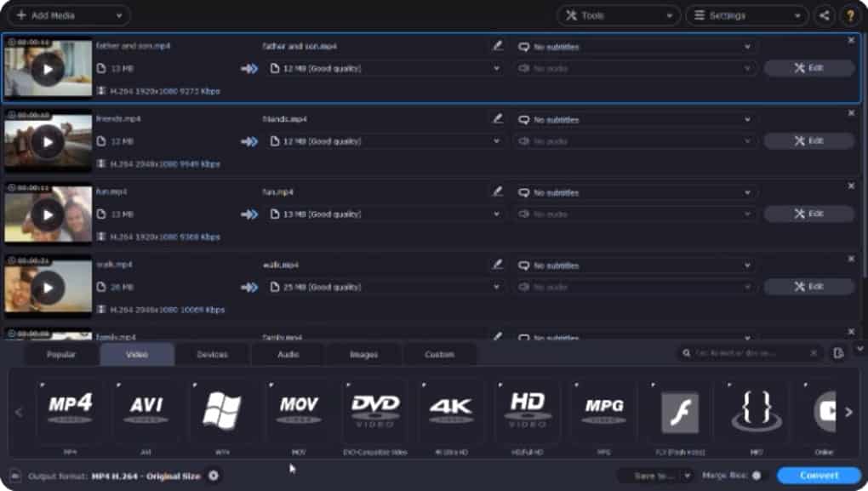Select the MOV format icon

[x=299, y=408]
